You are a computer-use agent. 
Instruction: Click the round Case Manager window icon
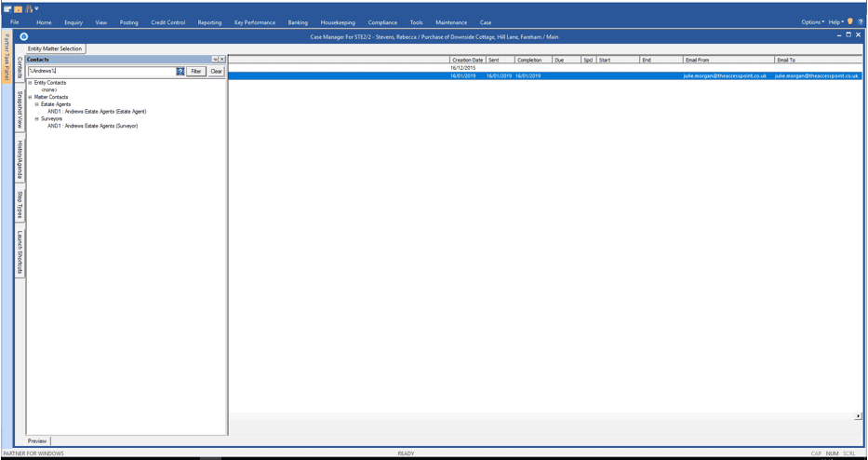pyautogui.click(x=24, y=36)
